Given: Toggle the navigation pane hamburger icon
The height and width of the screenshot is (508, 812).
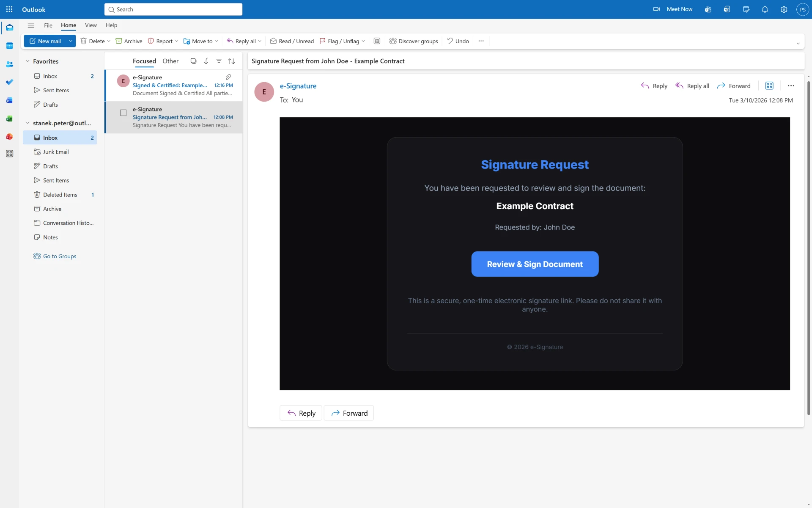Looking at the screenshot, I should click(x=31, y=25).
